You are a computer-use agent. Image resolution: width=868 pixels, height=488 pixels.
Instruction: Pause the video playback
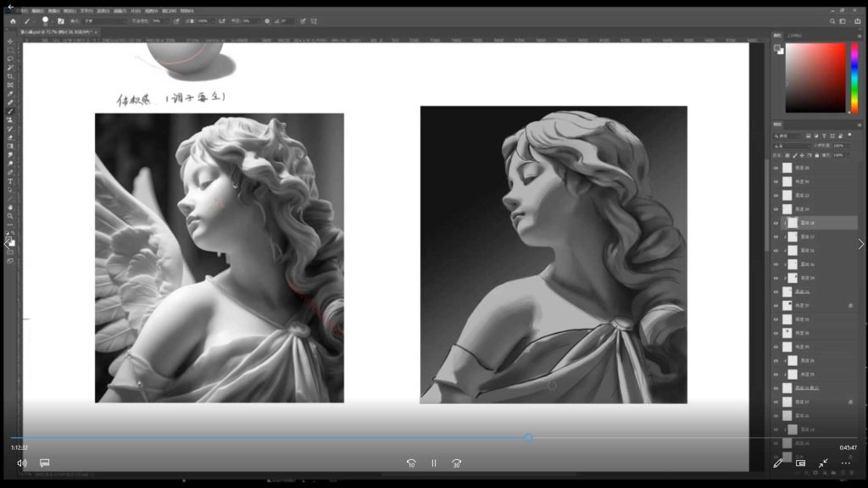click(433, 463)
